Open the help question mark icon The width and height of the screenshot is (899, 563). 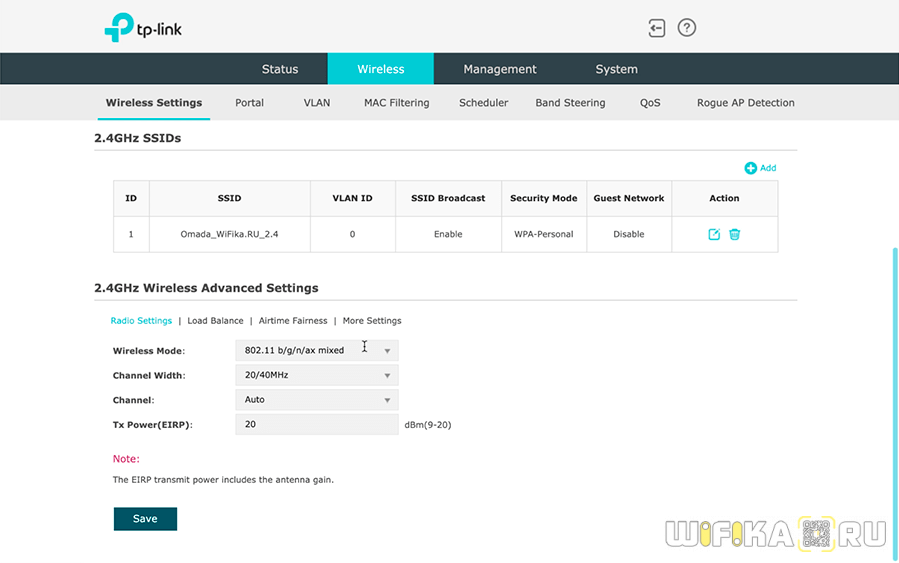tap(686, 28)
